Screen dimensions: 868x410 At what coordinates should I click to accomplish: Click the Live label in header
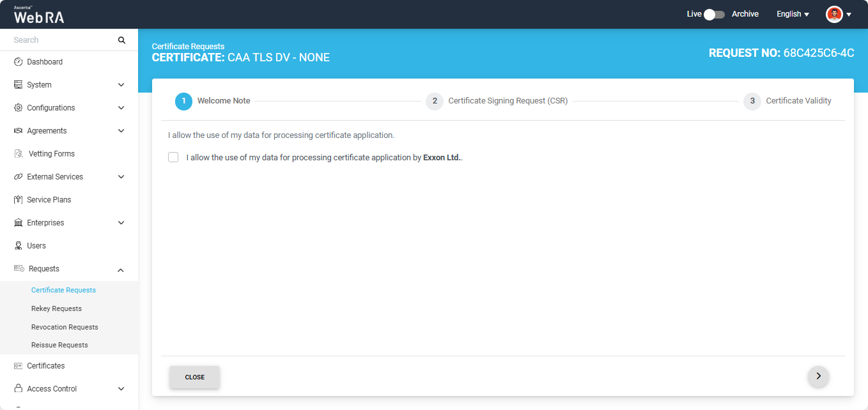click(694, 14)
